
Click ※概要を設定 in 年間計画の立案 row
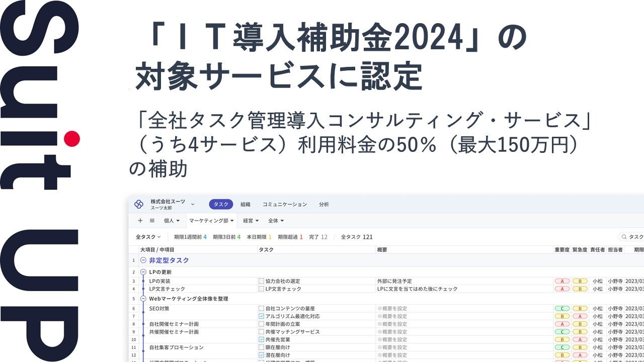point(392,324)
